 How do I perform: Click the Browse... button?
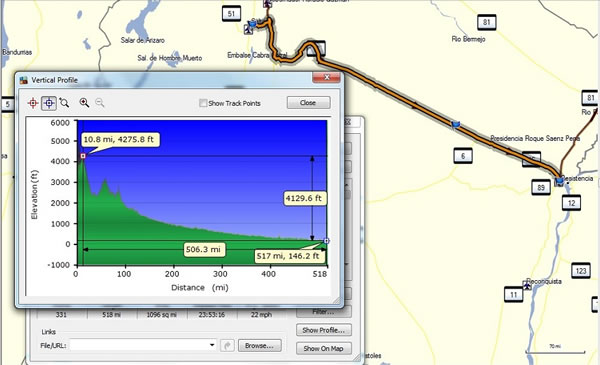(x=259, y=345)
